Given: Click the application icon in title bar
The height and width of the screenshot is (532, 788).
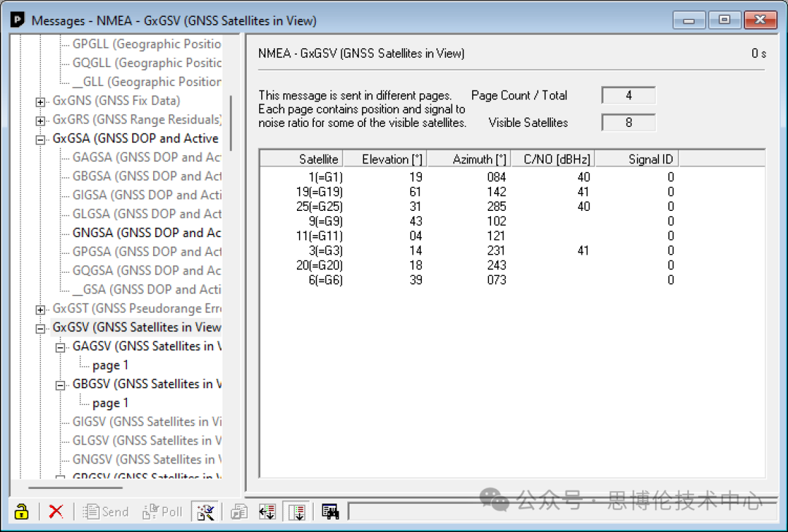Looking at the screenshot, I should coord(18,20).
